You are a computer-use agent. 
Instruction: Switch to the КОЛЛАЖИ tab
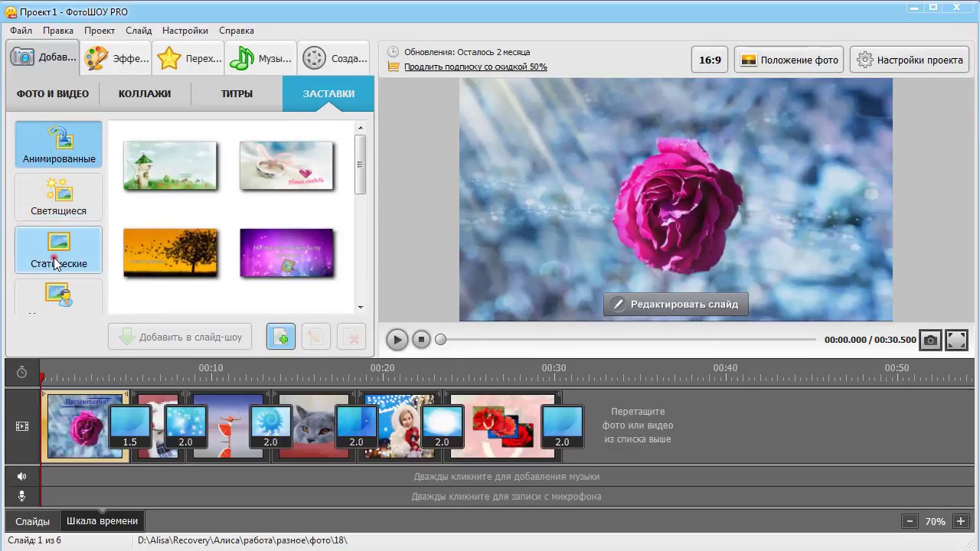145,93
